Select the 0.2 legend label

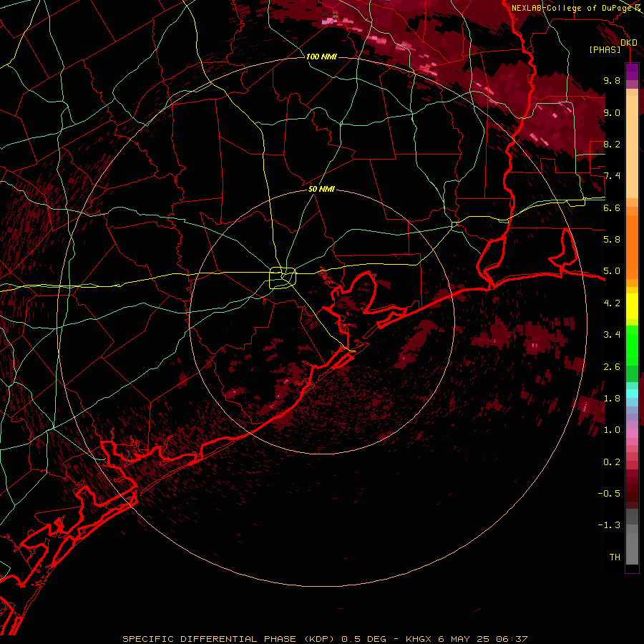tap(612, 462)
